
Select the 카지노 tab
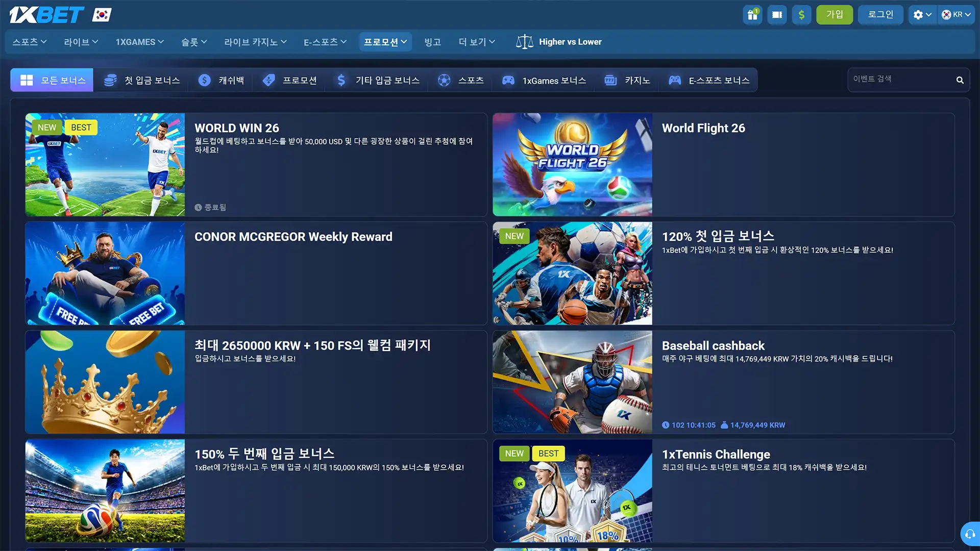pos(627,80)
